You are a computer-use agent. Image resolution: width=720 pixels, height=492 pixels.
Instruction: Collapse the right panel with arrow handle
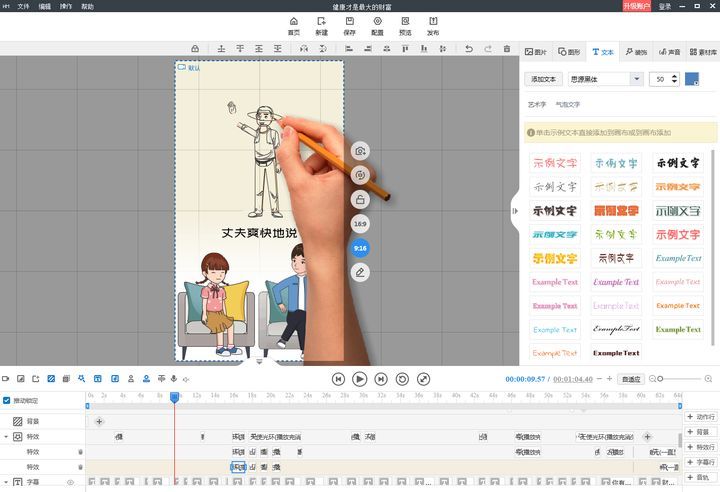pyautogui.click(x=515, y=210)
